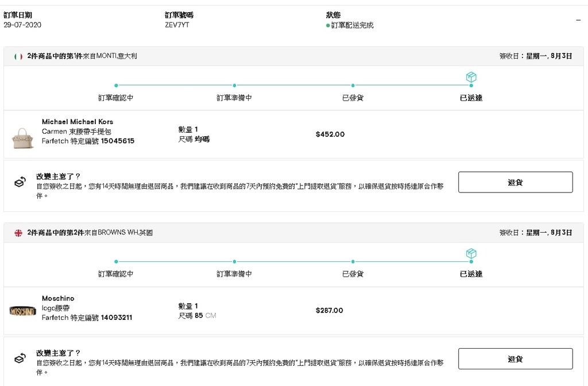
Task: Select the 已送達 step in the BROWNS WH tracker
Action: click(x=471, y=274)
